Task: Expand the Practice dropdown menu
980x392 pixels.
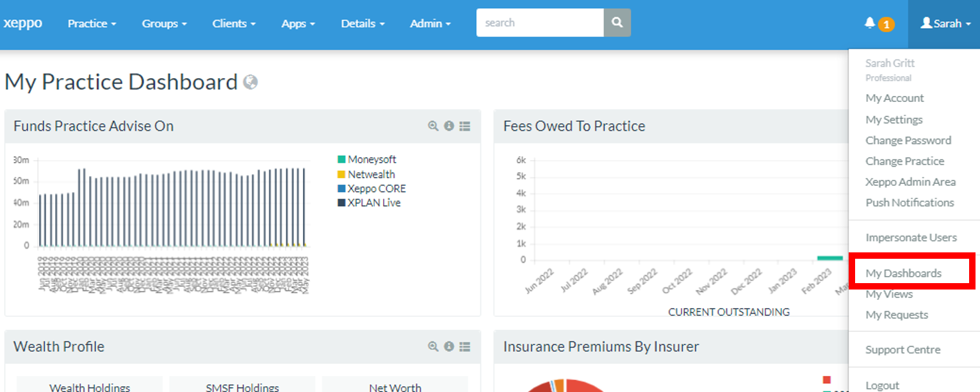Action: tap(92, 24)
